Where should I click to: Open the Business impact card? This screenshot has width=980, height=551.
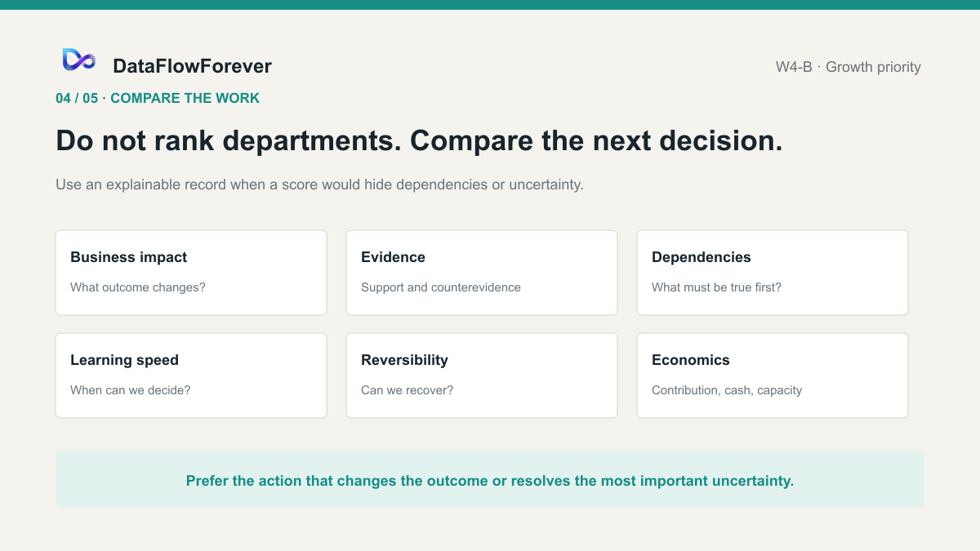point(191,273)
